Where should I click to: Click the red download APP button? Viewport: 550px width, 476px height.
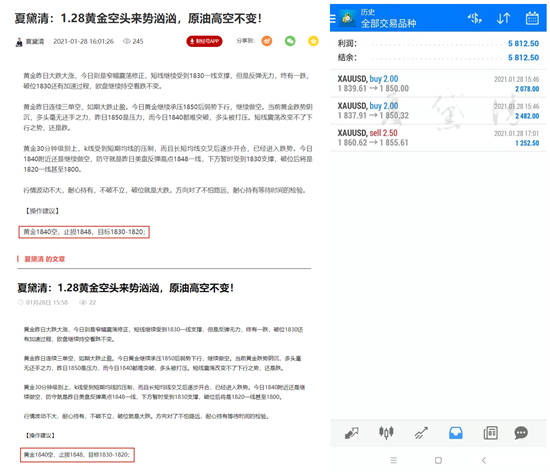pyautogui.click(x=204, y=41)
